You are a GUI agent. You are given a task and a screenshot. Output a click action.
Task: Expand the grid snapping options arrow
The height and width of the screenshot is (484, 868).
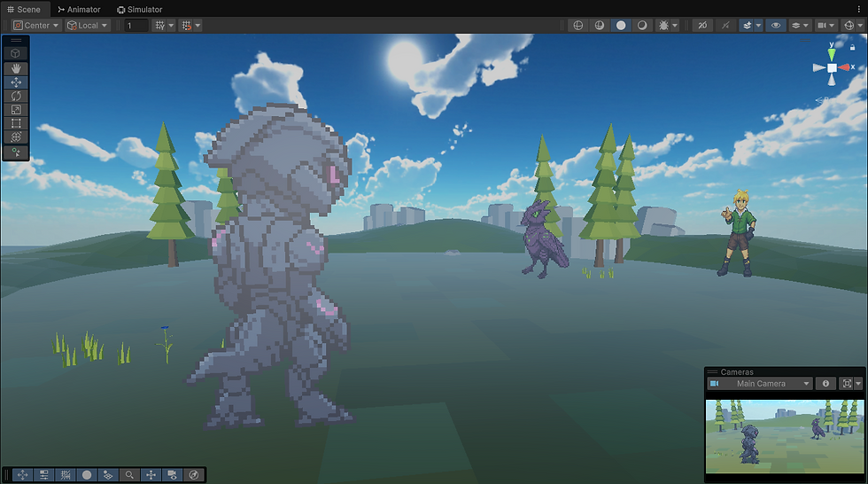pyautogui.click(x=198, y=26)
